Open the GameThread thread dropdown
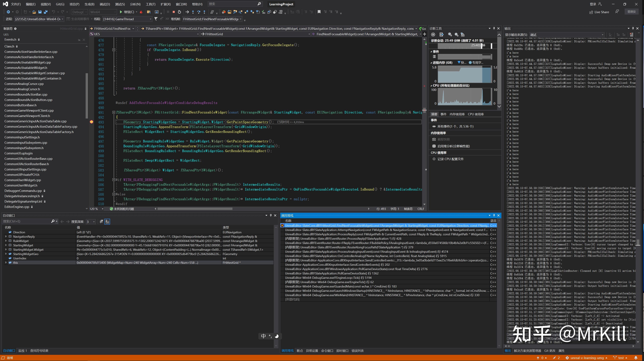This screenshot has width=644, height=361. pos(151,19)
